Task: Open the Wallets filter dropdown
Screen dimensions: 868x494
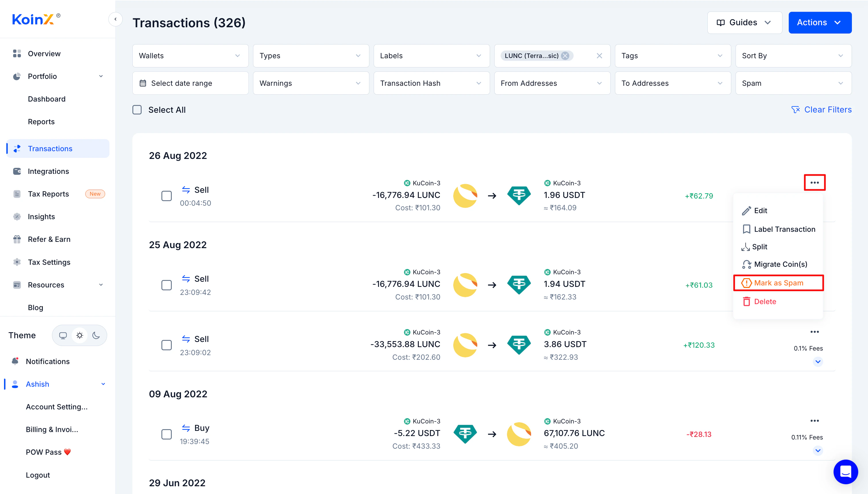Action: point(190,56)
